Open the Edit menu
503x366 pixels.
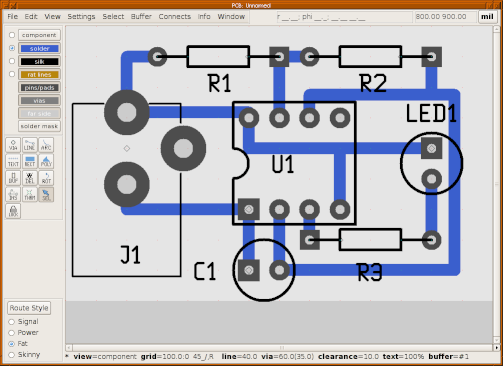click(31, 17)
